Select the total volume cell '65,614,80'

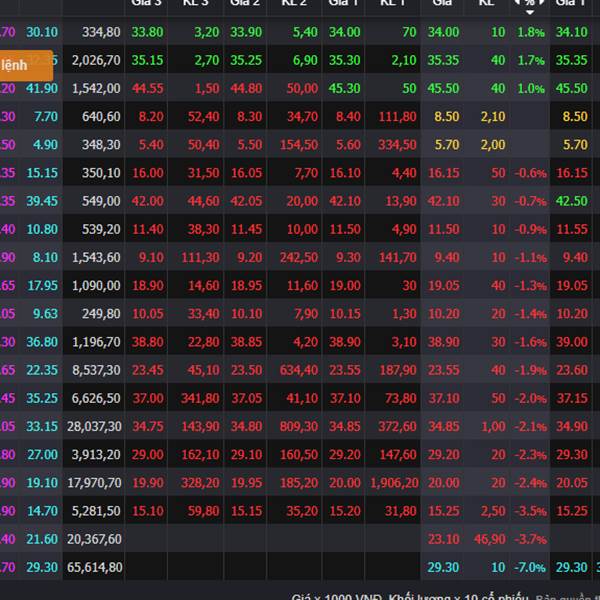tap(94, 567)
